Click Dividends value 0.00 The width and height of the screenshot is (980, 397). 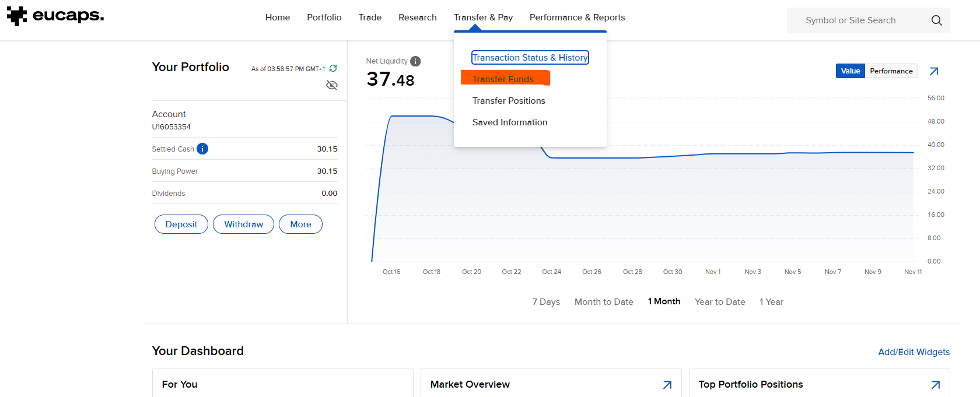330,194
